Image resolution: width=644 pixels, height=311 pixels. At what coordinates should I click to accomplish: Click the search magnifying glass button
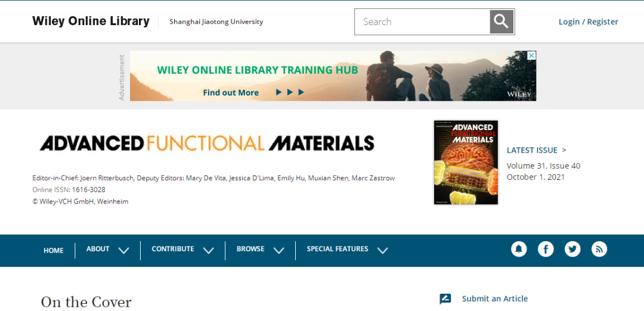click(501, 22)
